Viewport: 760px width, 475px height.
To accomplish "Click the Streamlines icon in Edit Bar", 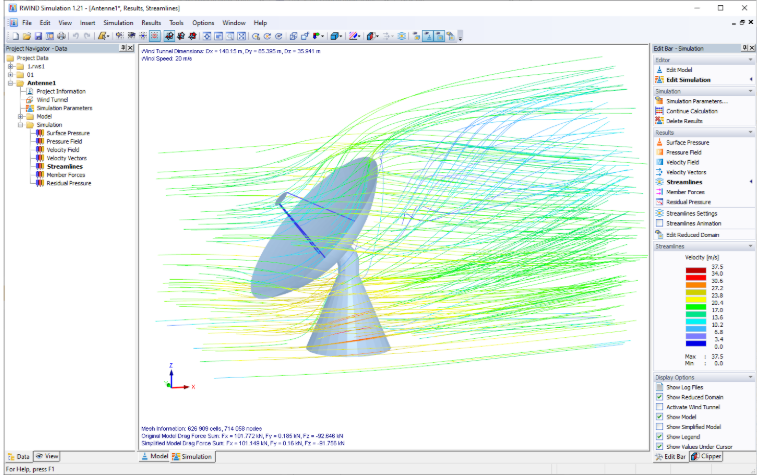I will click(659, 182).
